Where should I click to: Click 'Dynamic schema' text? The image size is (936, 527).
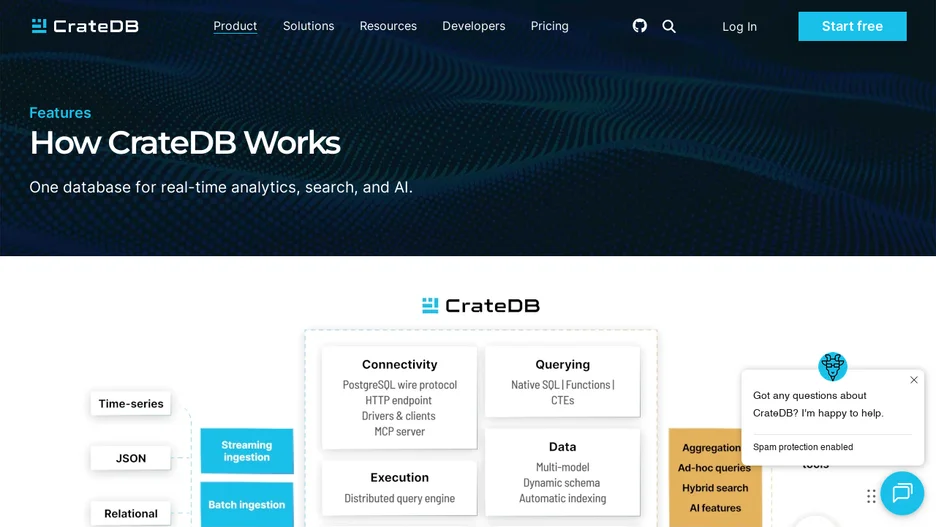[x=562, y=483]
